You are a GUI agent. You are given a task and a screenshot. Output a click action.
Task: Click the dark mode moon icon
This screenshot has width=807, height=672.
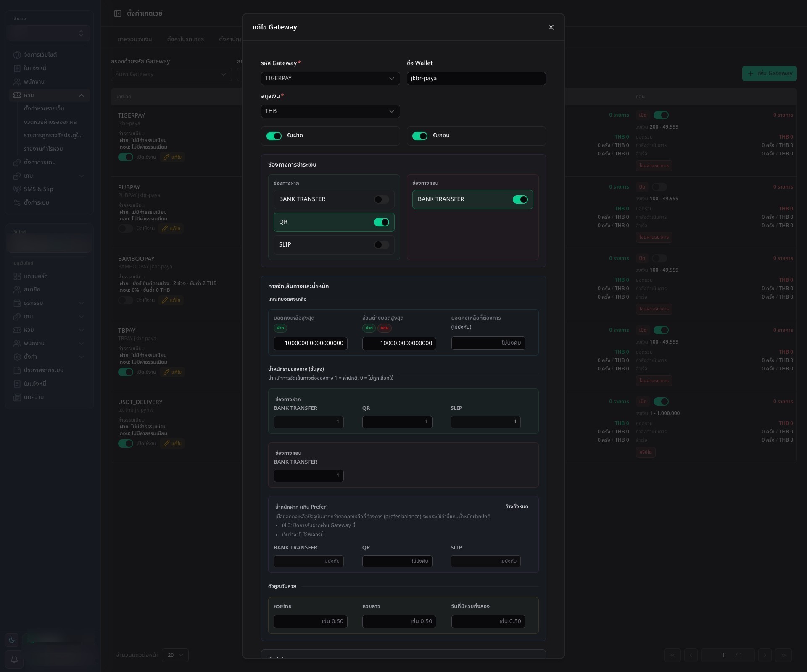[12, 640]
